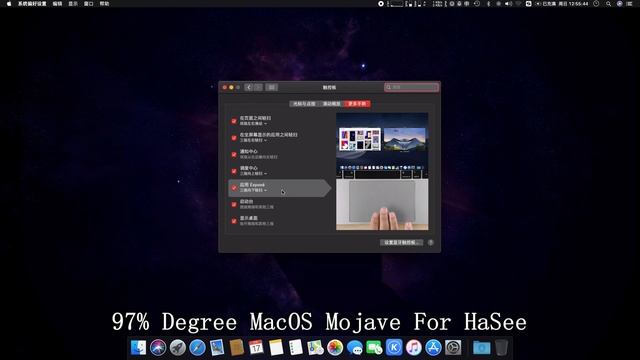
Task: Open the blue K app in Dock
Action: 394,348
